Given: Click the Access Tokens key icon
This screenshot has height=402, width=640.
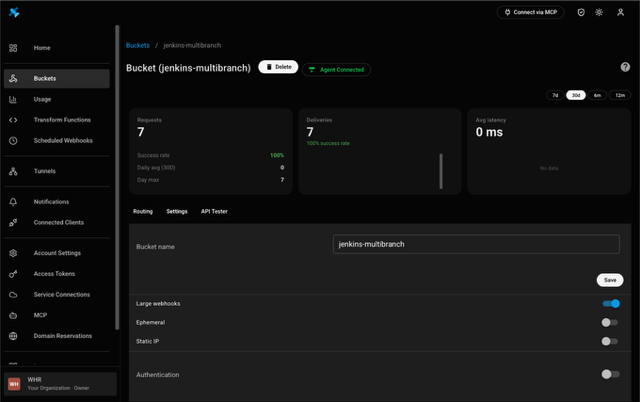Looking at the screenshot, I should tap(13, 274).
